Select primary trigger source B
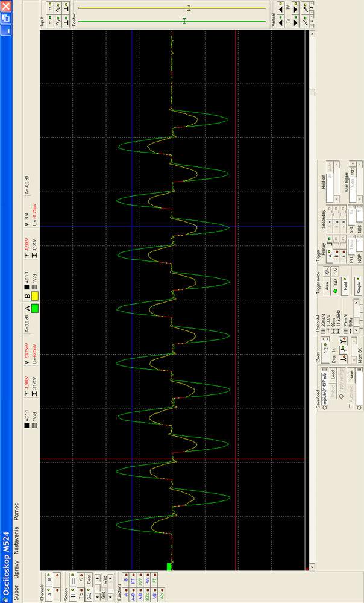The width and height of the screenshot is (364, 603). click(x=336, y=256)
